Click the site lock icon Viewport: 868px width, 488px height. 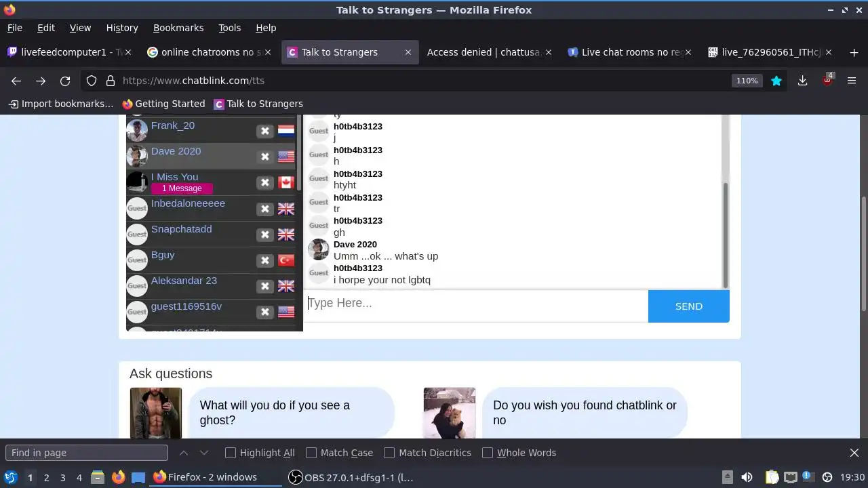pyautogui.click(x=111, y=81)
